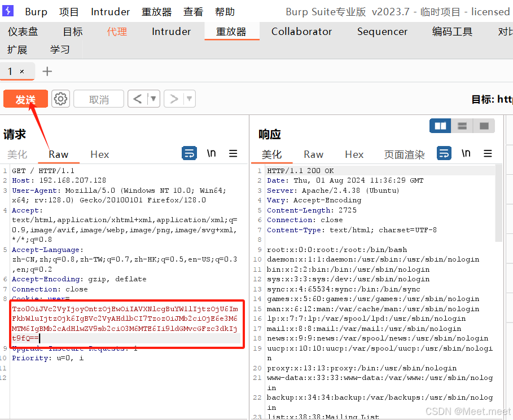
Task: Open the Intruder menu in menu bar
Action: click(110, 12)
